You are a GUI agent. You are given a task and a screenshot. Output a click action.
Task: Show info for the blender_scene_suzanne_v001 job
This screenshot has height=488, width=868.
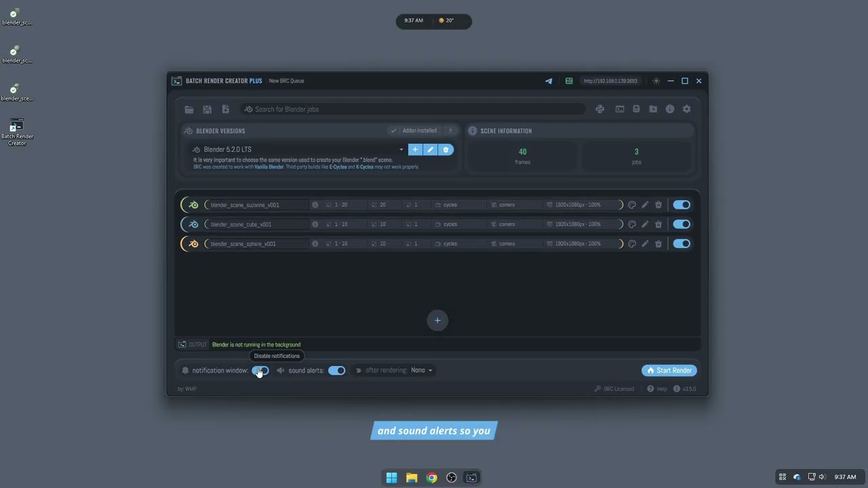pos(315,205)
